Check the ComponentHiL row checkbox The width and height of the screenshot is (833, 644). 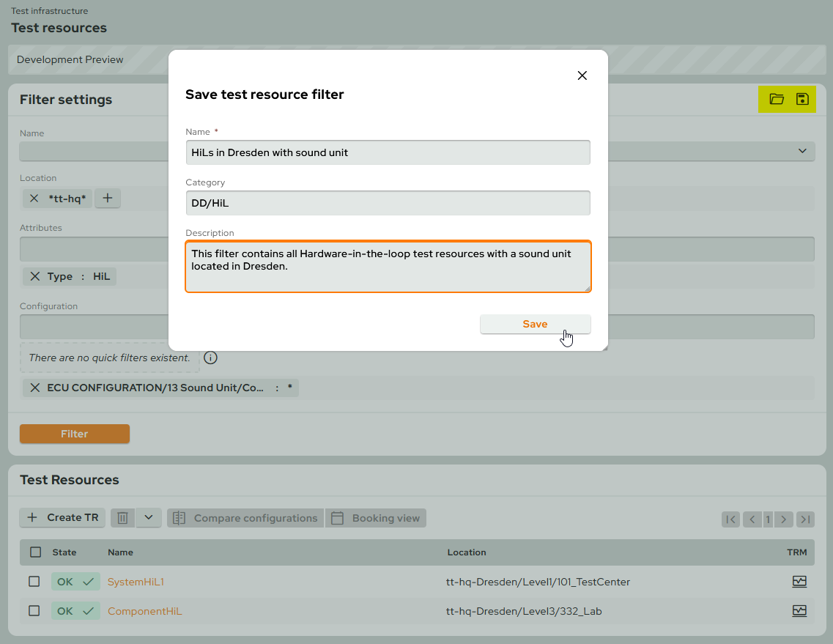[x=34, y=611]
